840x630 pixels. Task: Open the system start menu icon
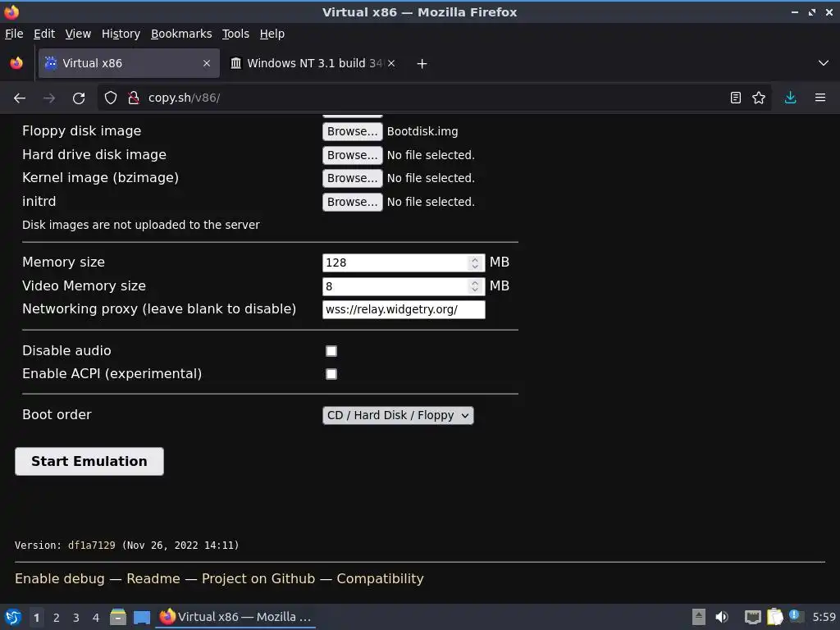(13, 617)
